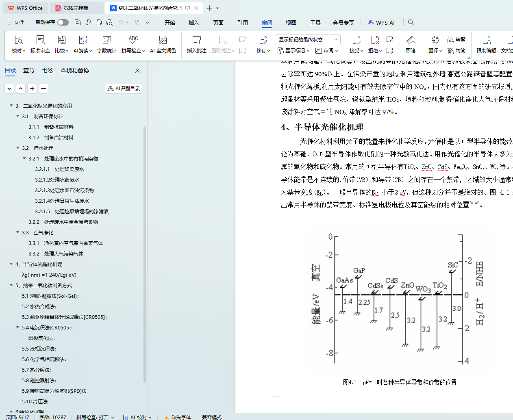Viewport: 513px width, 420px height.
Task: Convert text with 转简
Action: click(x=456, y=51)
